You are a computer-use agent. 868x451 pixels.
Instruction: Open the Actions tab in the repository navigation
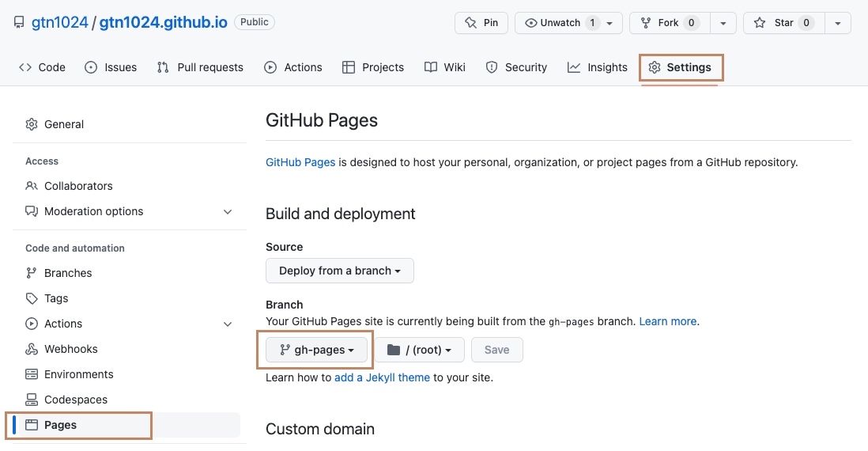(293, 67)
